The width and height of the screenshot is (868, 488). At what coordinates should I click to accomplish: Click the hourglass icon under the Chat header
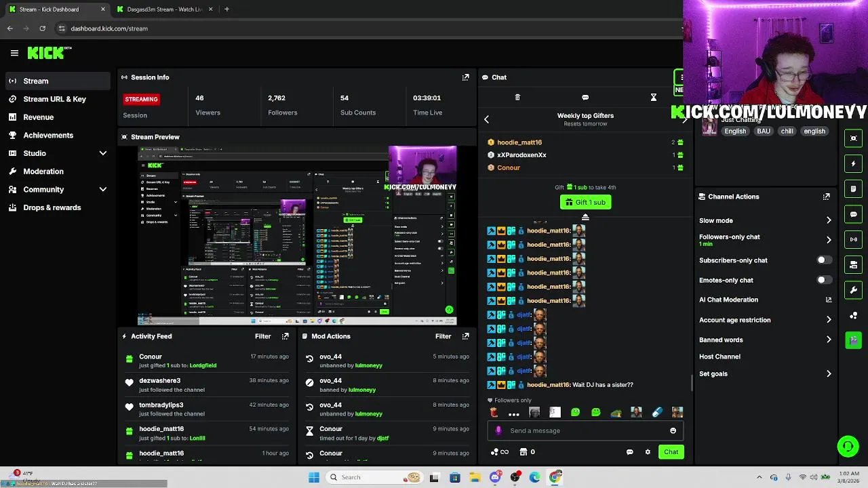[x=654, y=98]
